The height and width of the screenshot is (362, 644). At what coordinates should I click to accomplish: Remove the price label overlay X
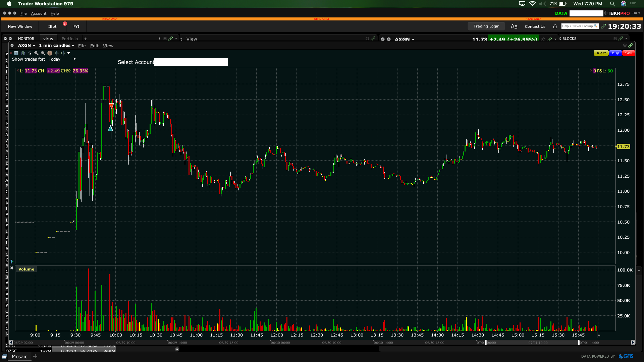click(18, 71)
